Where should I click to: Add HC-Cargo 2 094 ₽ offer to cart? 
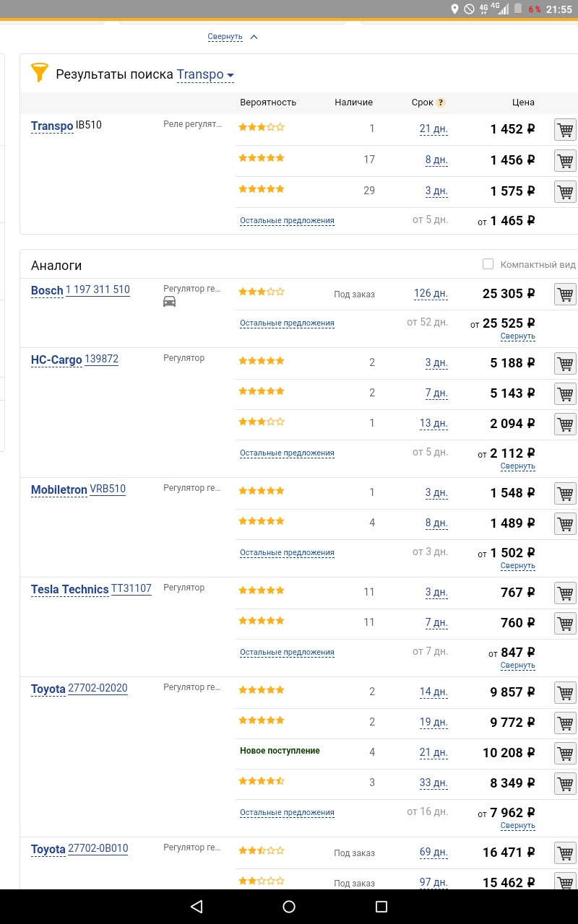coord(565,424)
